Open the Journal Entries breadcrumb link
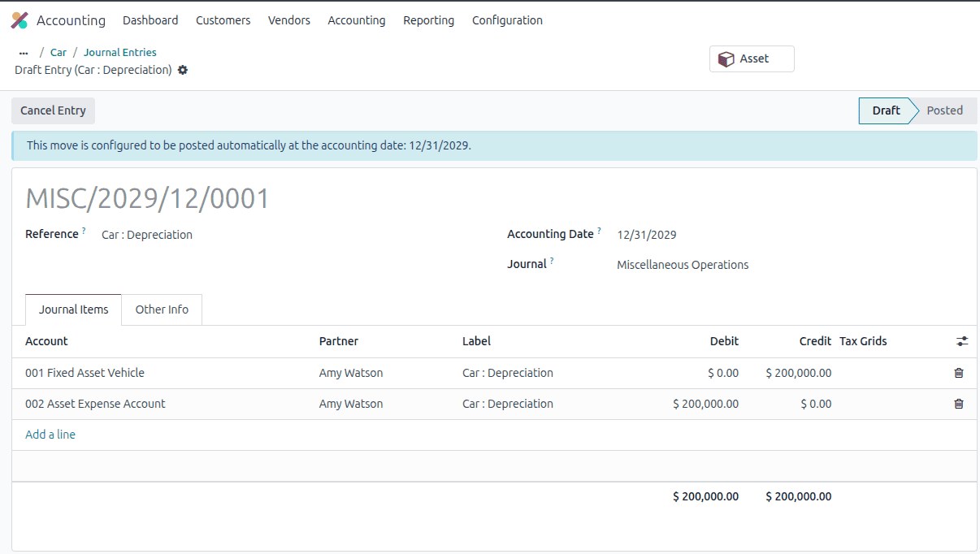This screenshot has width=980, height=554. (x=119, y=52)
